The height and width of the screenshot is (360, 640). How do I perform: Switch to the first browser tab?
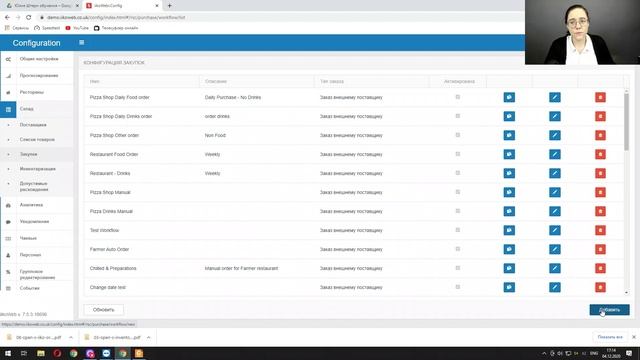(41, 6)
